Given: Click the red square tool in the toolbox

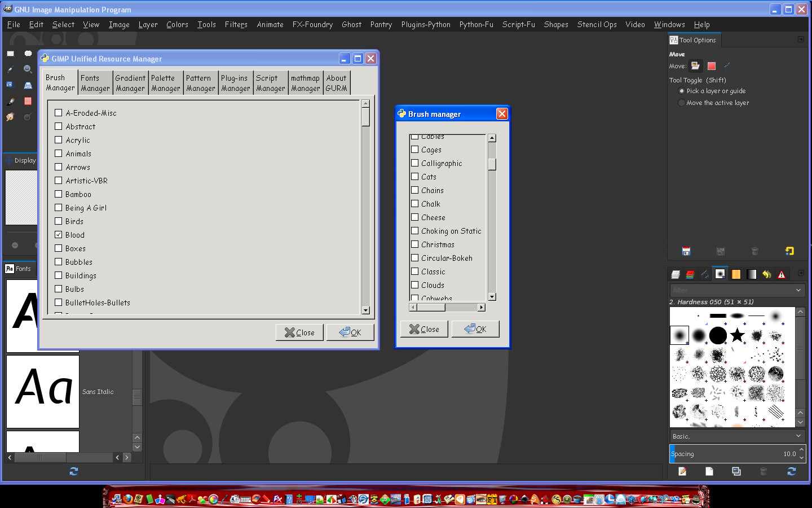Looking at the screenshot, I should [x=28, y=101].
